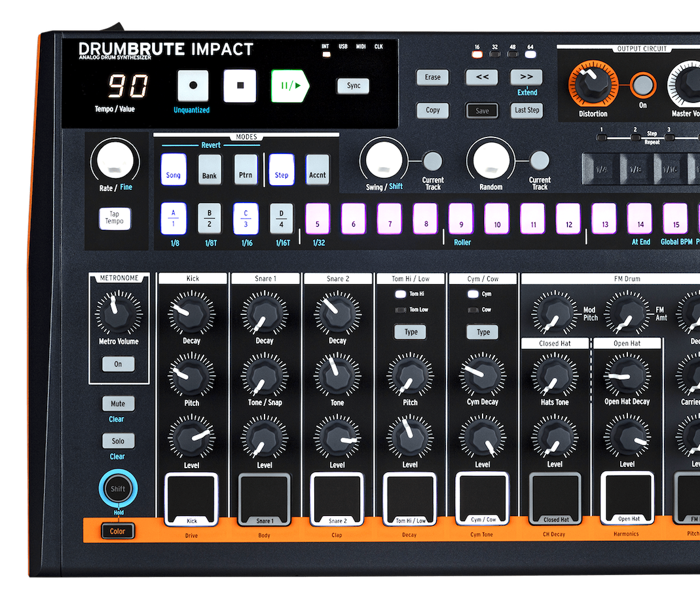Select the Accnt mode button
This screenshot has height=607, width=700.
click(x=318, y=169)
